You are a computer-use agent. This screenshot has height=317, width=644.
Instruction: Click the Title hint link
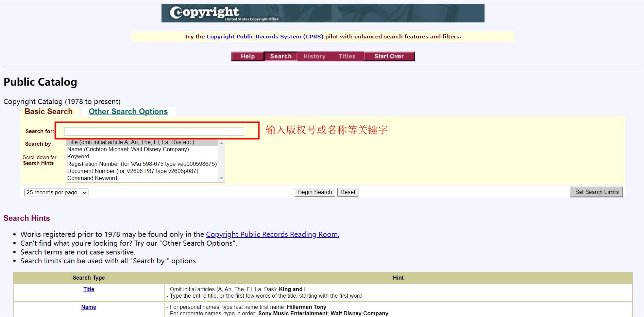click(x=88, y=289)
